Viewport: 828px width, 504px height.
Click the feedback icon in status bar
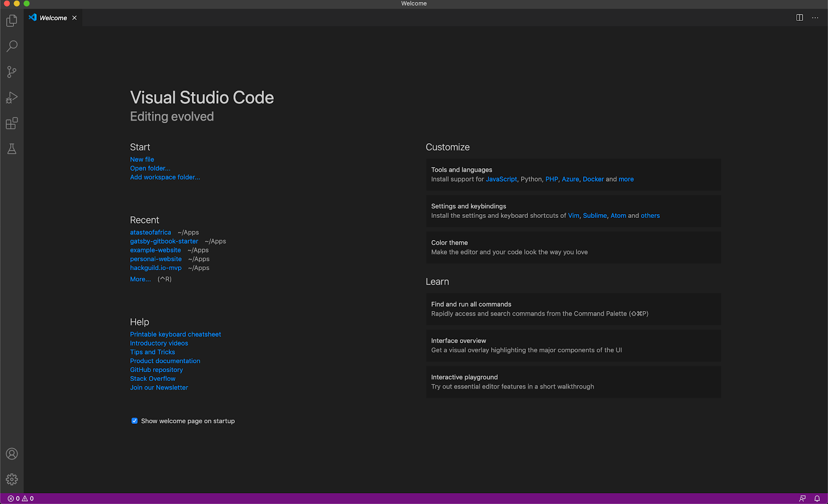(802, 498)
